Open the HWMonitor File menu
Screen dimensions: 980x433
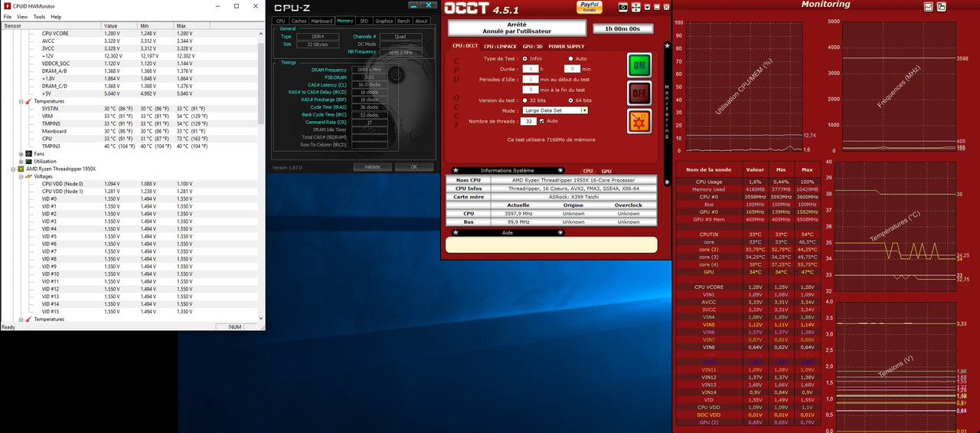[x=8, y=16]
